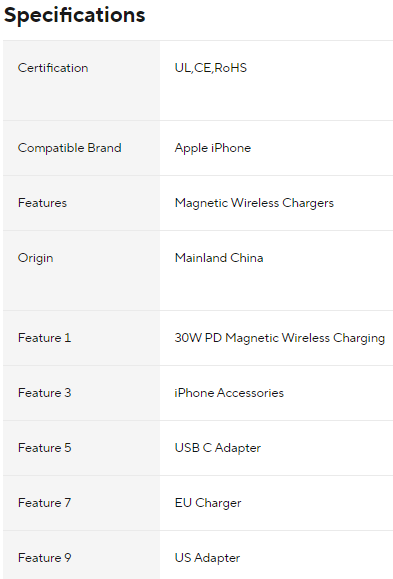Select the Features row label
The image size is (393, 579).
(x=42, y=203)
